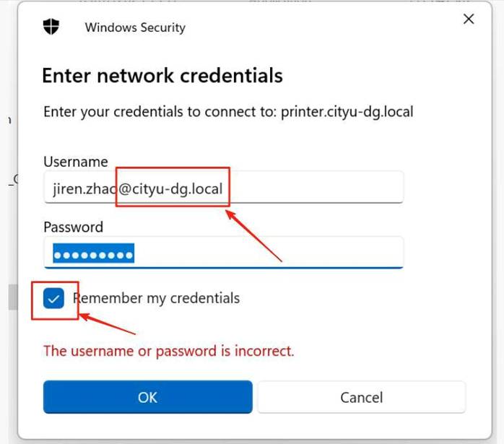
Task: Click the 'Enter your credentials to connect to' text
Action: (159, 112)
